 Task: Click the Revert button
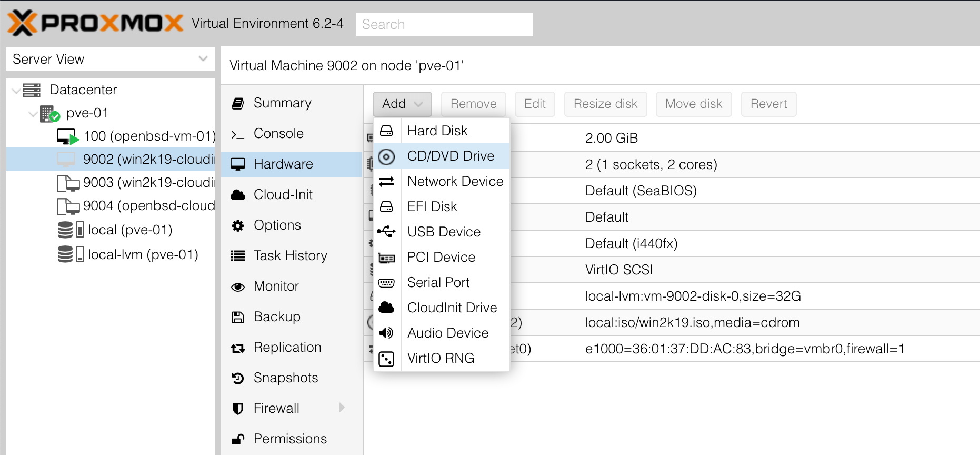(768, 104)
